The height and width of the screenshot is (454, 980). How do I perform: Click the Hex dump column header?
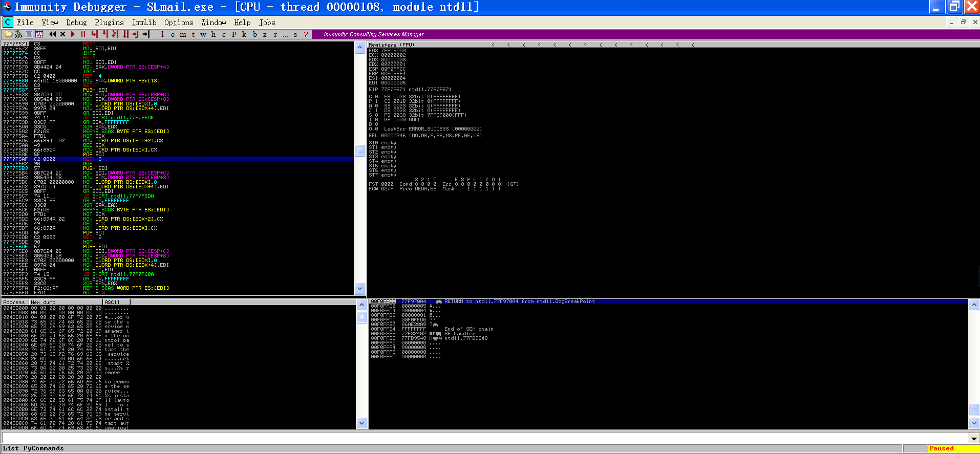point(66,302)
